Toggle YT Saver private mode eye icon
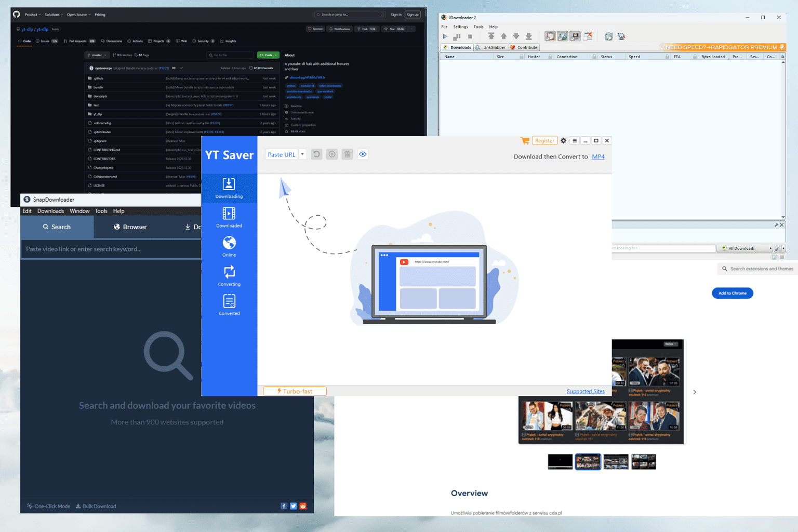This screenshot has height=532, width=798. [x=363, y=154]
